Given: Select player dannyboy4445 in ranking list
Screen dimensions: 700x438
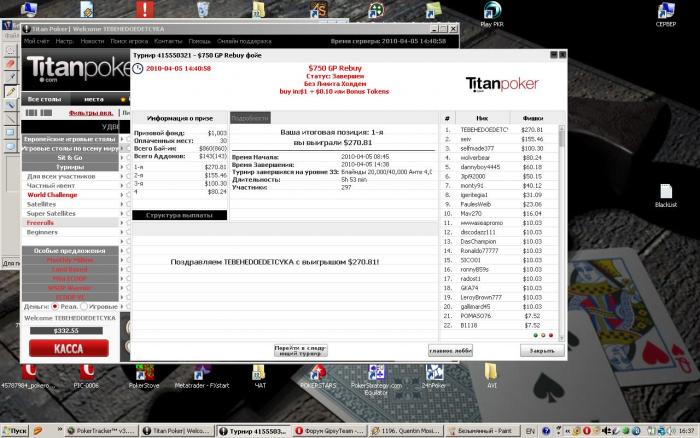Looking at the screenshot, I should [500, 167].
